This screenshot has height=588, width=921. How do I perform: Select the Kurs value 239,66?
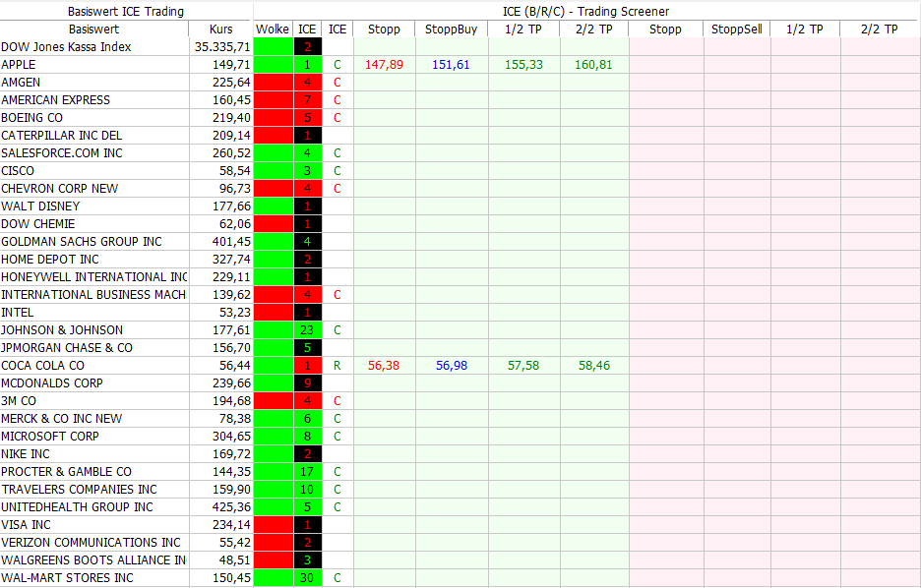point(231,383)
